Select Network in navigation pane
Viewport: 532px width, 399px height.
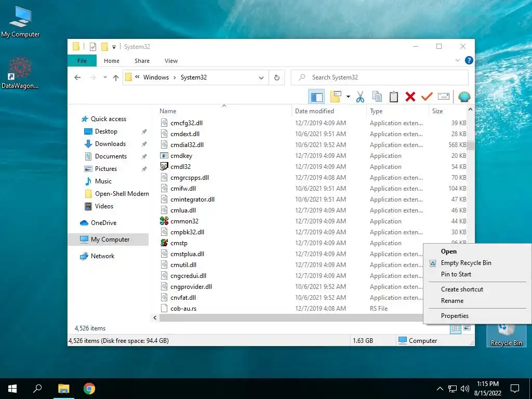coord(102,256)
